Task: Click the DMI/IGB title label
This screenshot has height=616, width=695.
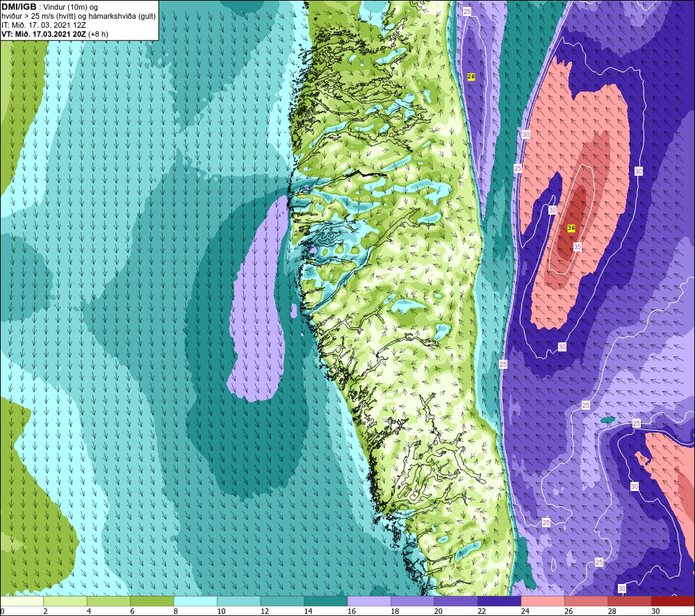Action: (19, 7)
